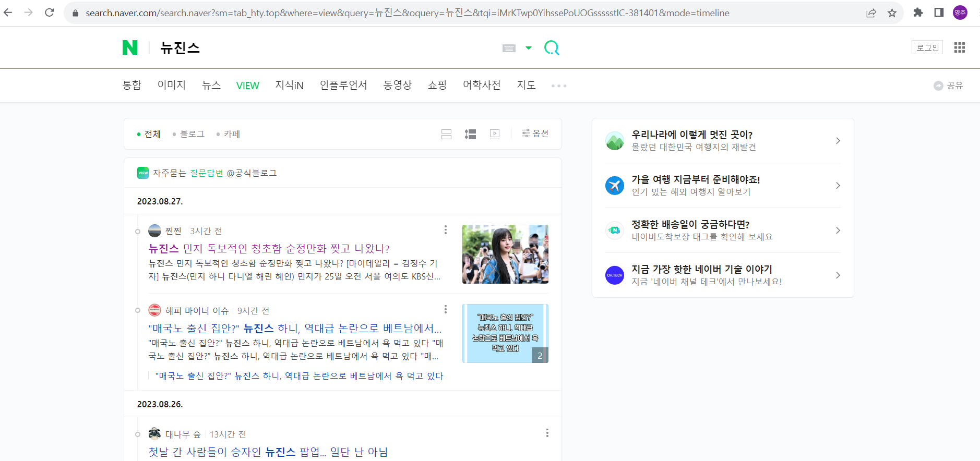The height and width of the screenshot is (461, 980).
Task: Switch to video view icon
Action: point(495,134)
